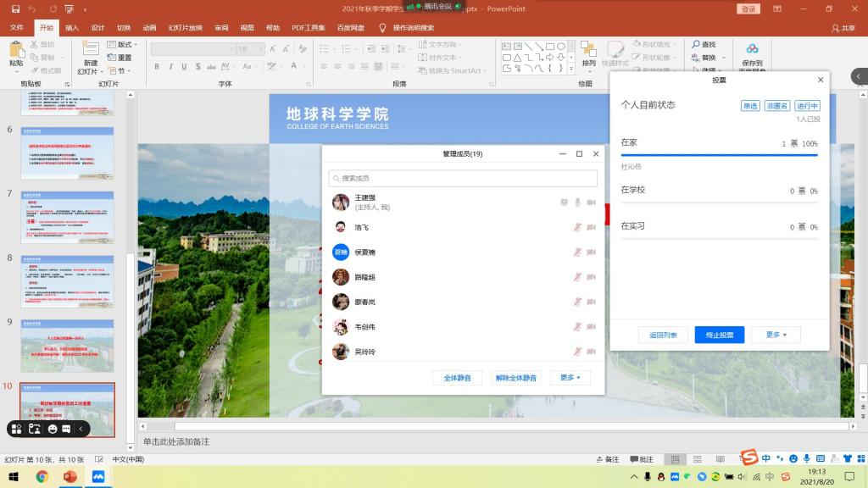Expand 更多 dropdown in the voting panel
868x488 pixels.
click(x=776, y=335)
